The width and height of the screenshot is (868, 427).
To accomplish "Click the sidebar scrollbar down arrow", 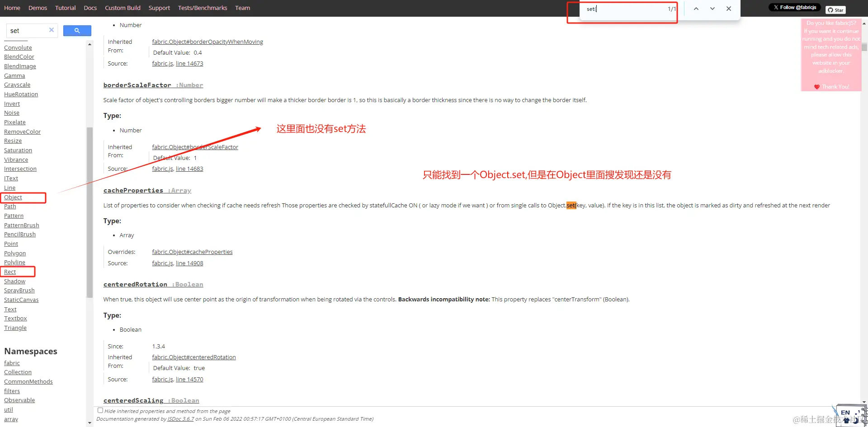I will [x=90, y=423].
